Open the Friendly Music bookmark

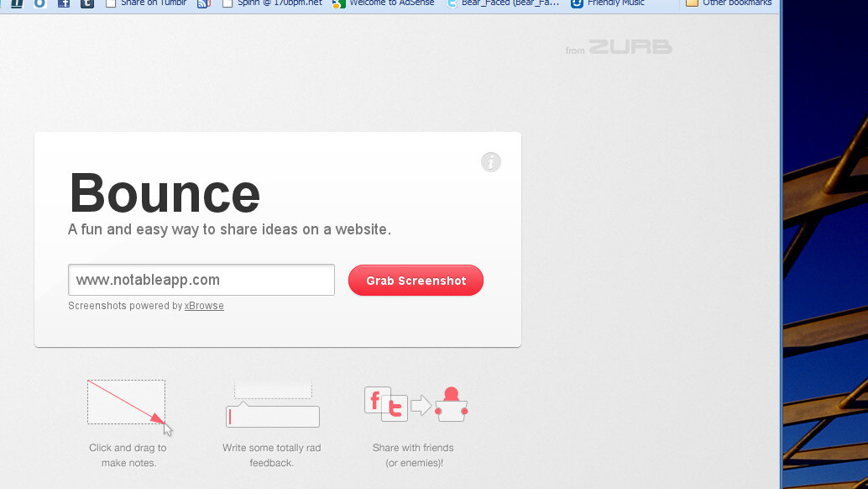click(608, 3)
